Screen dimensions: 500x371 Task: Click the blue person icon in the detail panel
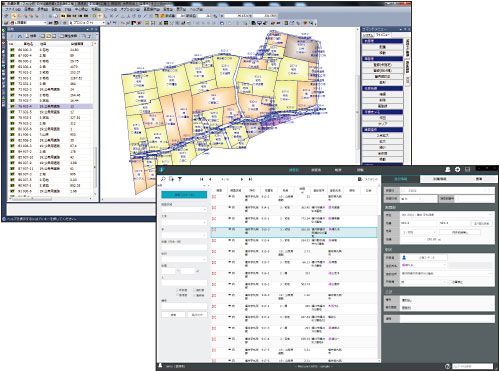404,257
